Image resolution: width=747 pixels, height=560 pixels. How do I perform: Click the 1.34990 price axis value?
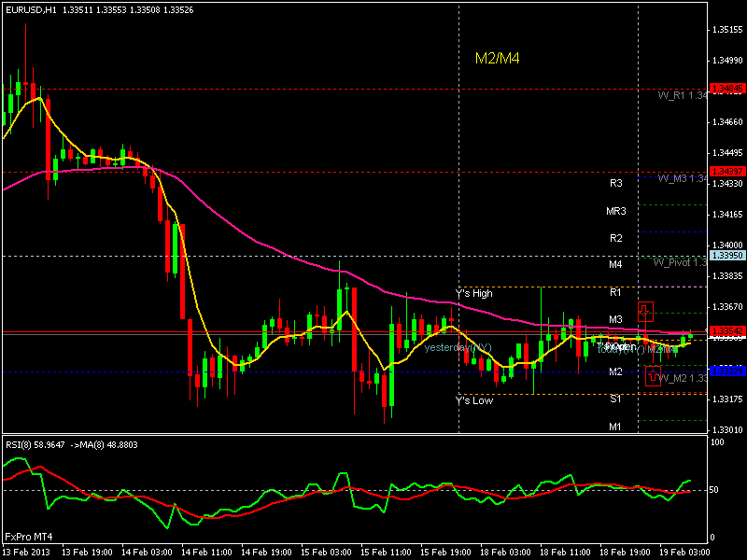(x=727, y=61)
